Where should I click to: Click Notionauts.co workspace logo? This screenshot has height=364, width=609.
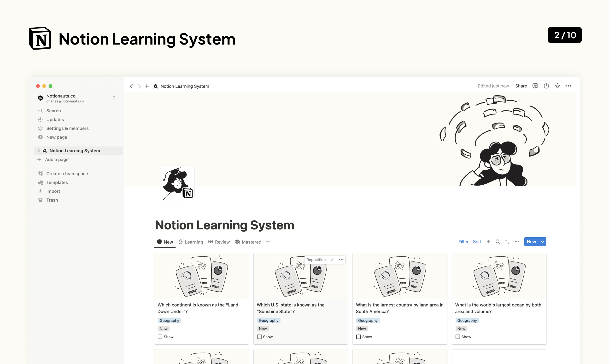pos(41,98)
